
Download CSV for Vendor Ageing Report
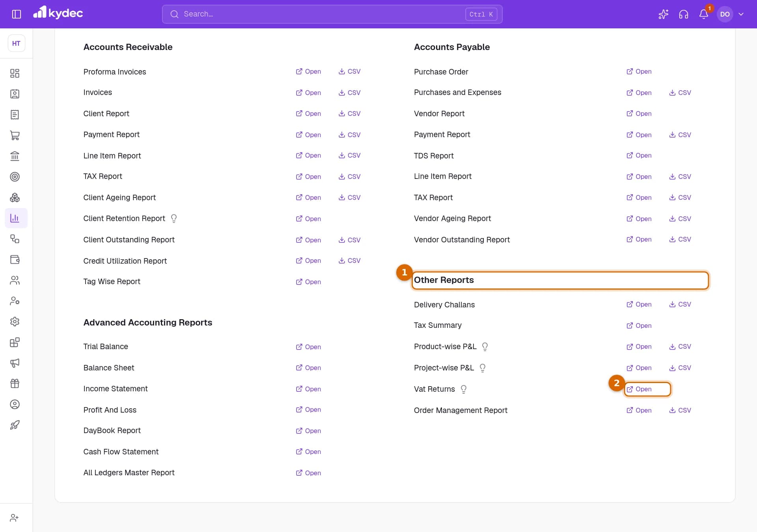[680, 219]
